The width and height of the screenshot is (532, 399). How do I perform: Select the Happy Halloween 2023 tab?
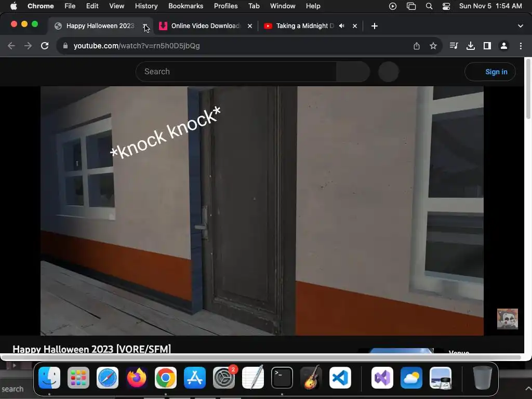(100, 26)
